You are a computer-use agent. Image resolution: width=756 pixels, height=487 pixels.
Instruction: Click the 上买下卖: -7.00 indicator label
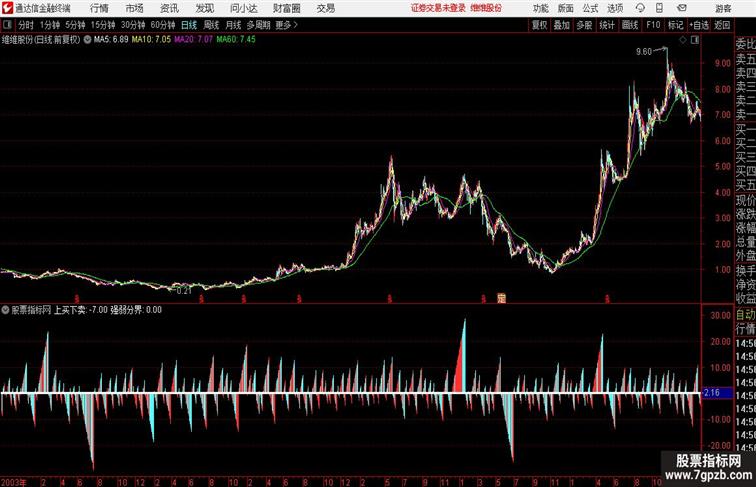80,310
